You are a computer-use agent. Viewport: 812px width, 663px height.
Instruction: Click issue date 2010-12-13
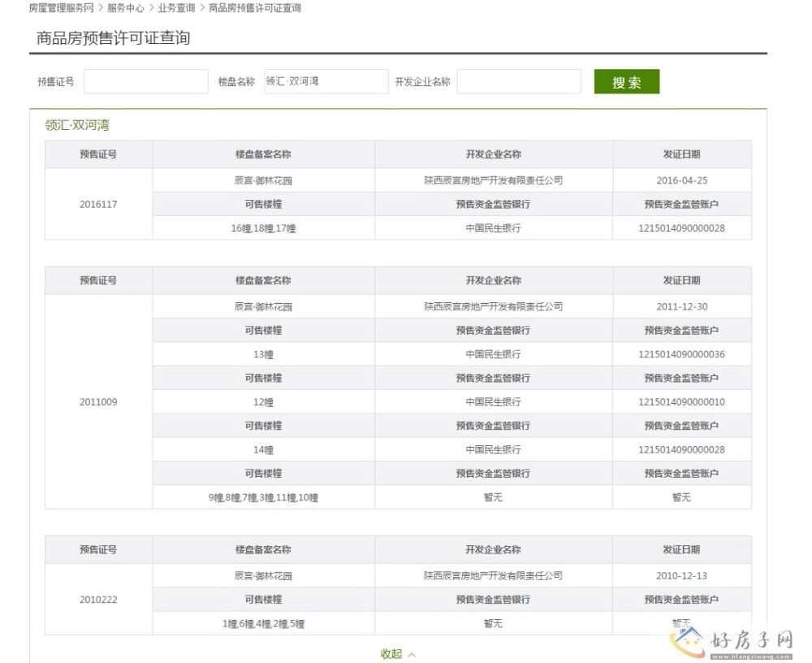681,576
